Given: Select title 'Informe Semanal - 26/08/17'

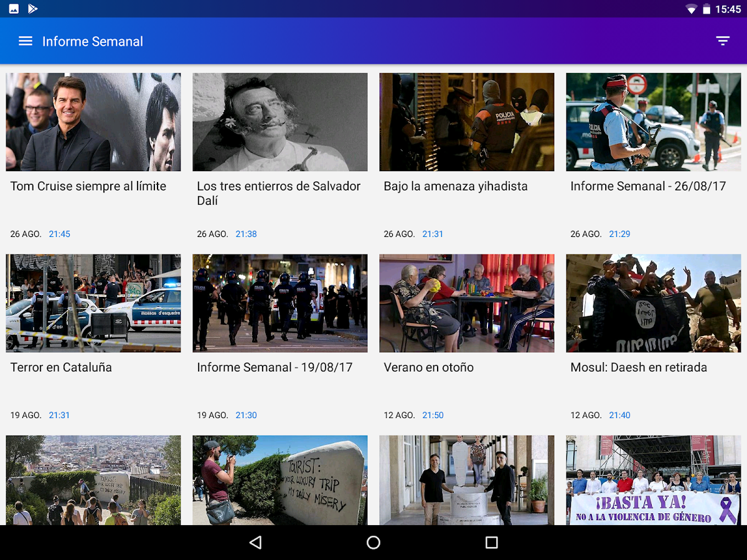Looking at the screenshot, I should coord(648,186).
